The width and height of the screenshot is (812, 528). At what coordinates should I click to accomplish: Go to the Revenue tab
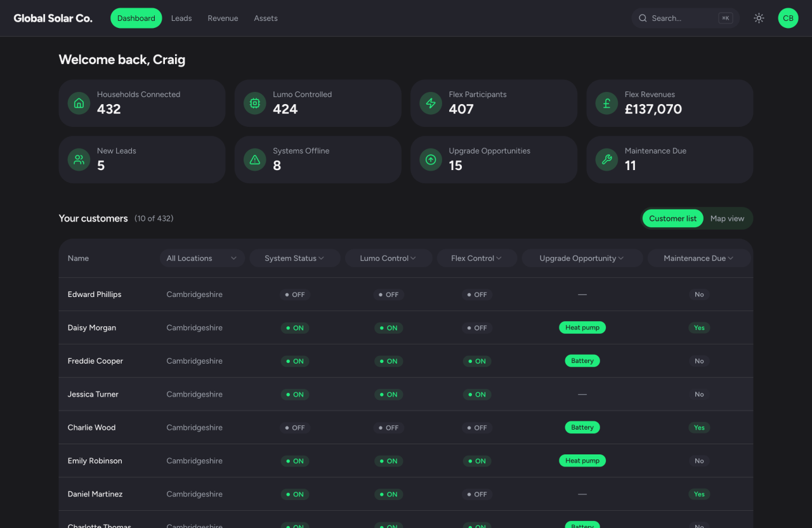pos(223,18)
